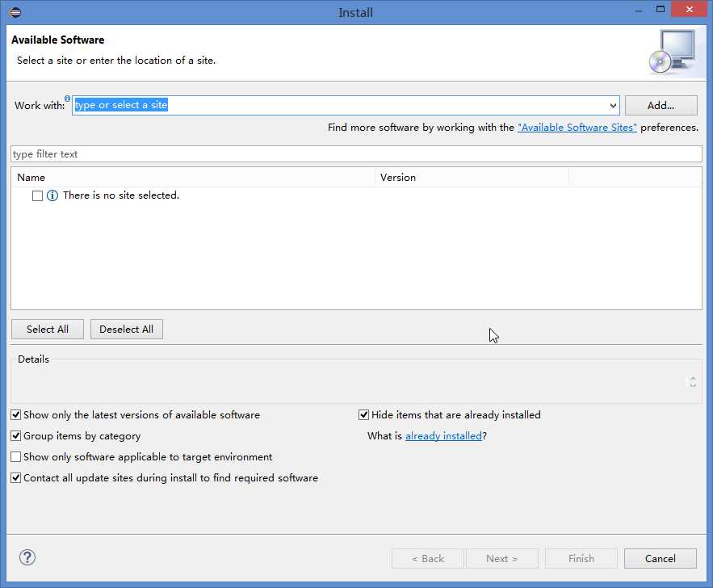Screen dimensions: 713x588
Task: Close the Install dialog with X
Action: coord(690,10)
